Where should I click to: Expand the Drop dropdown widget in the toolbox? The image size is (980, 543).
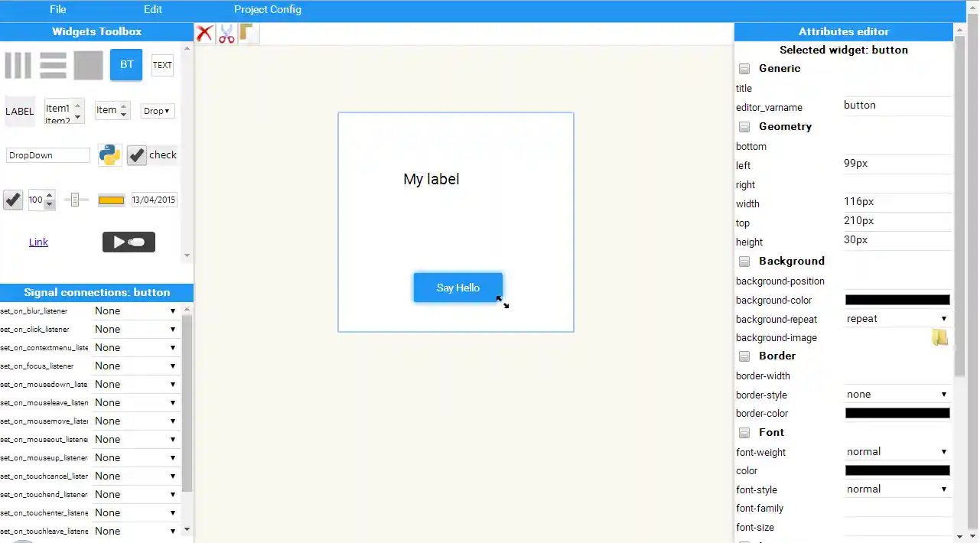[x=156, y=111]
